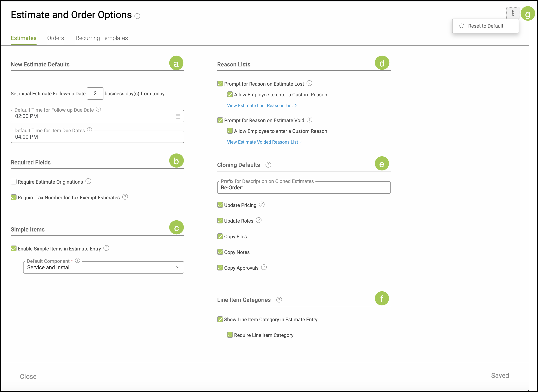Enable Require Estimate Originations checkbox
This screenshot has width=538, height=392.
tap(14, 182)
